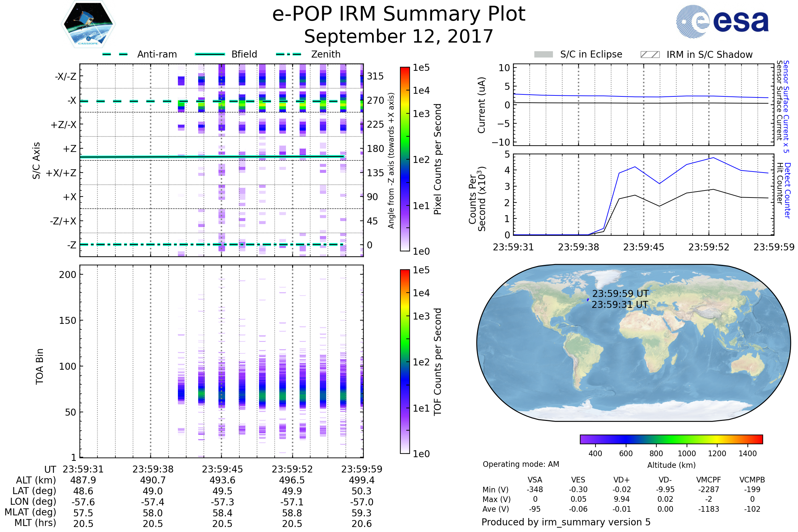Click the blue satellite track marker on map
Screen dimensions: 798x532
[x=588, y=300]
